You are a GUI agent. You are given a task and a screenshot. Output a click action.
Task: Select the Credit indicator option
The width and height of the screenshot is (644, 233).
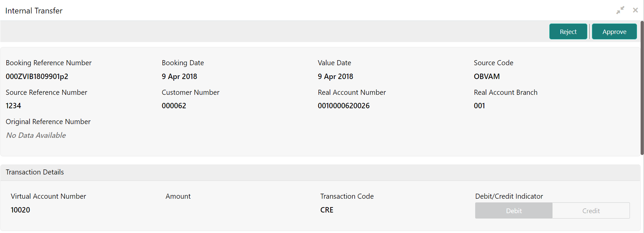(x=591, y=210)
